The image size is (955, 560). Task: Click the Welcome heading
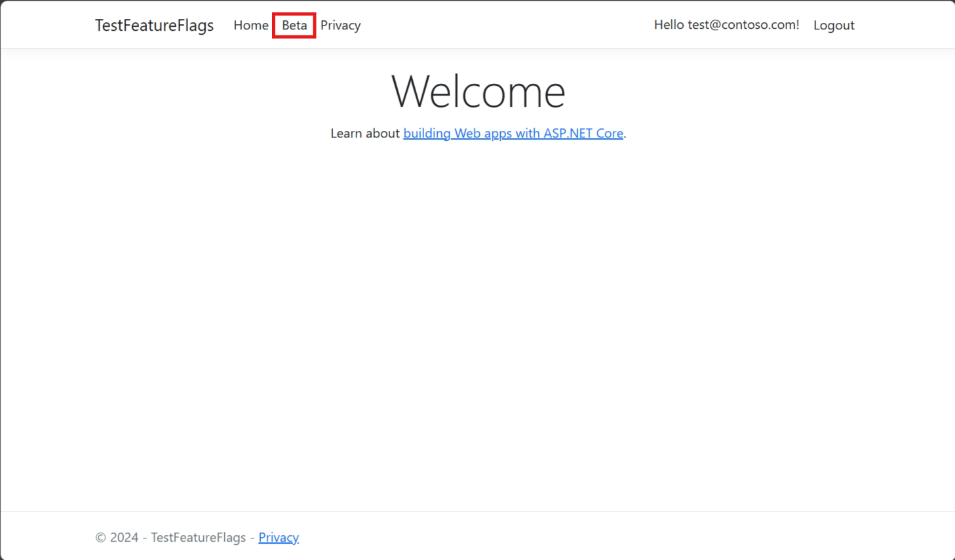click(x=478, y=90)
